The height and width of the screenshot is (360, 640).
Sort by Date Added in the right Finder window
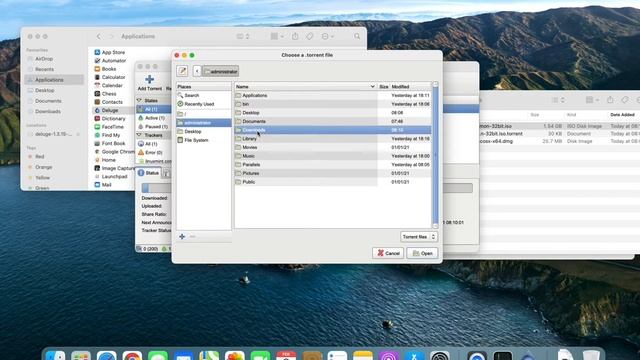(x=622, y=115)
